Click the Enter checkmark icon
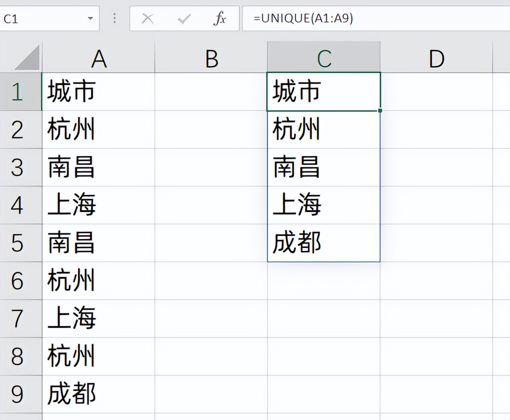510x420 pixels. 184,18
